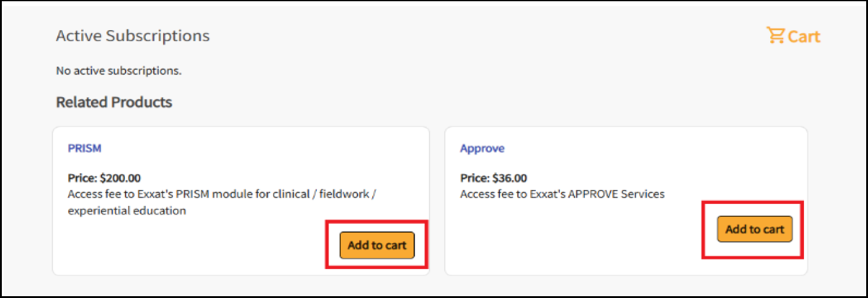Open the PRISM product link
Image resolution: width=868 pixels, height=298 pixels.
click(x=84, y=148)
